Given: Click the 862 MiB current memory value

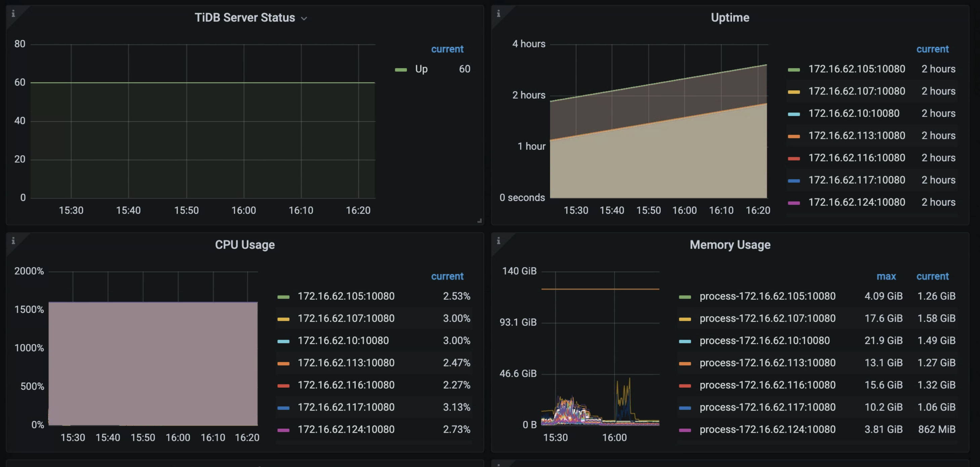Looking at the screenshot, I should tap(937, 429).
